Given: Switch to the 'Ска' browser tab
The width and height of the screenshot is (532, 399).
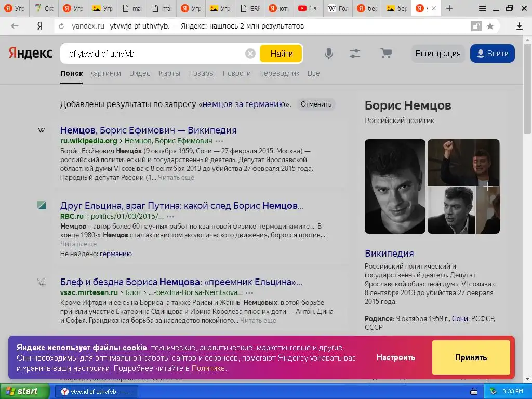Looking at the screenshot, I should pos(44,8).
